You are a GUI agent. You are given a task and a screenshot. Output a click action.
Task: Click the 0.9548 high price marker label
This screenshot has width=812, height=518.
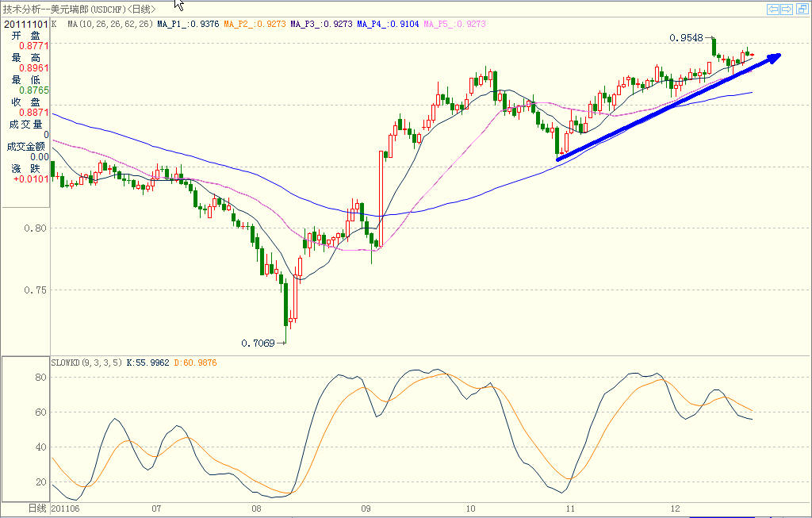pyautogui.click(x=686, y=38)
